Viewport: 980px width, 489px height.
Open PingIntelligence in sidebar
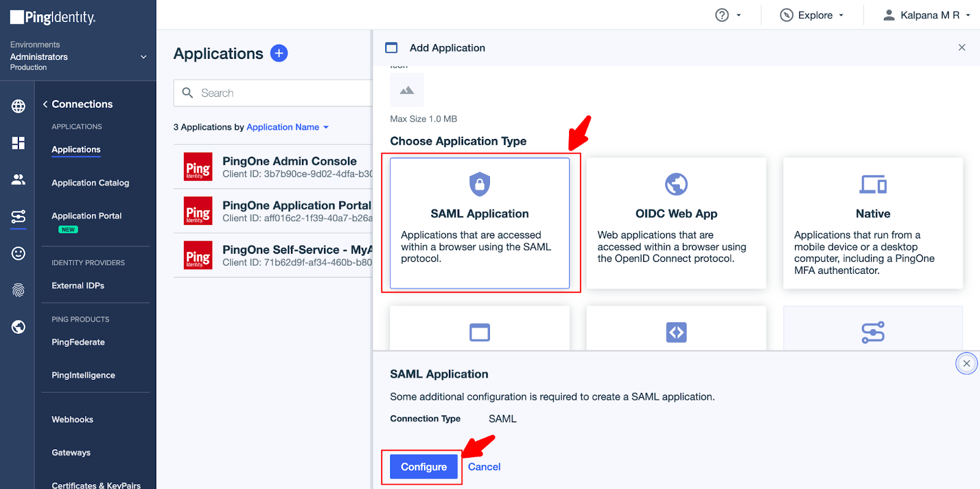point(83,375)
